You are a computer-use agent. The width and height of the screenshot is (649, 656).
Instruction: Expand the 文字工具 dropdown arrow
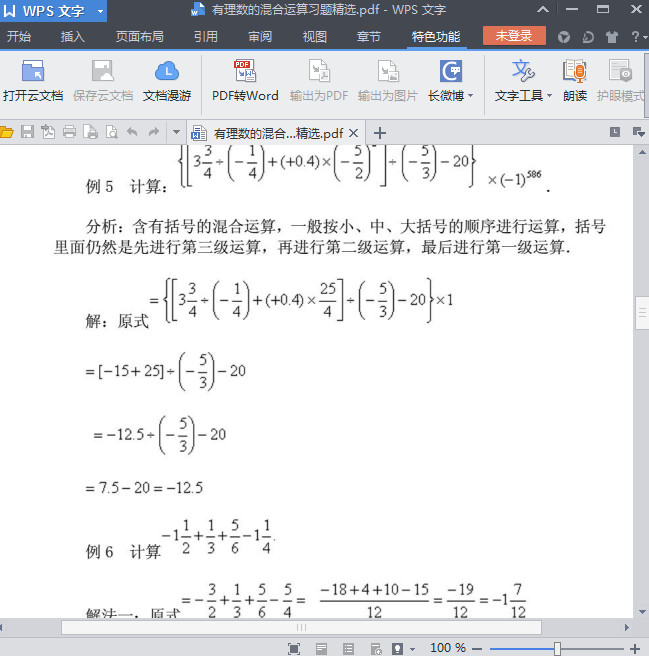549,96
